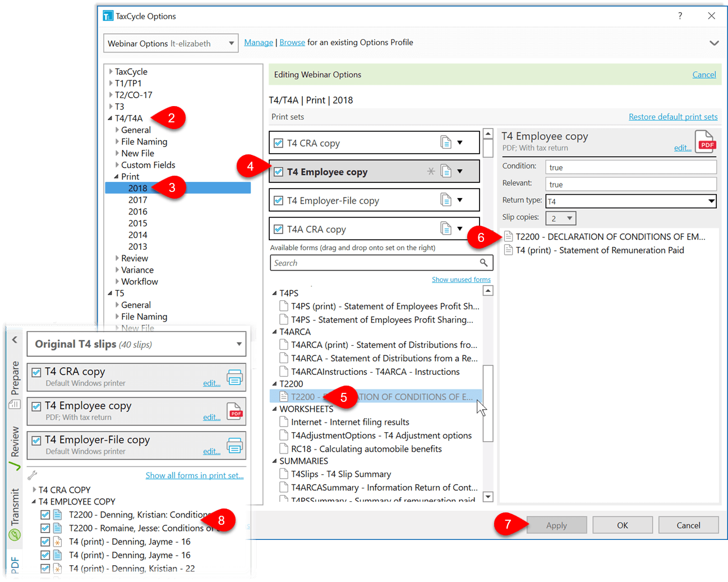Image resolution: width=728 pixels, height=582 pixels.
Task: Select the Custom Fields tree item
Action: (148, 165)
